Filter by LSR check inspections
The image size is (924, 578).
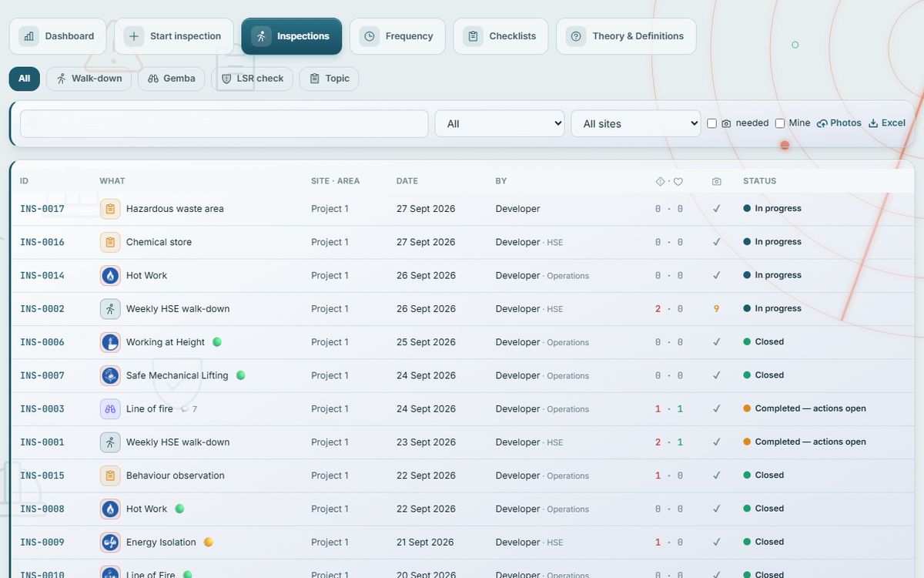252,79
